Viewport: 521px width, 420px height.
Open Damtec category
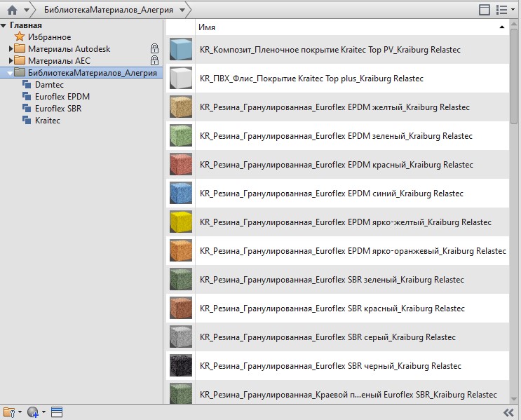pos(49,85)
